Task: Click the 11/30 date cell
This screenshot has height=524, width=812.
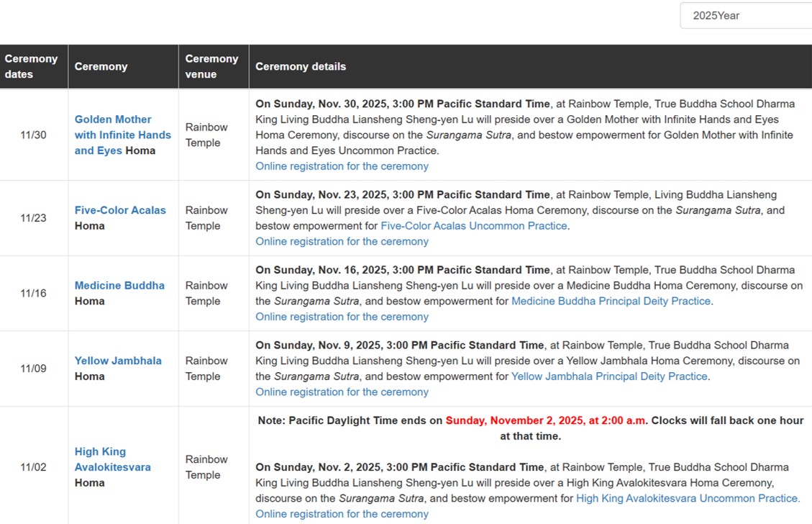Action: coord(33,135)
